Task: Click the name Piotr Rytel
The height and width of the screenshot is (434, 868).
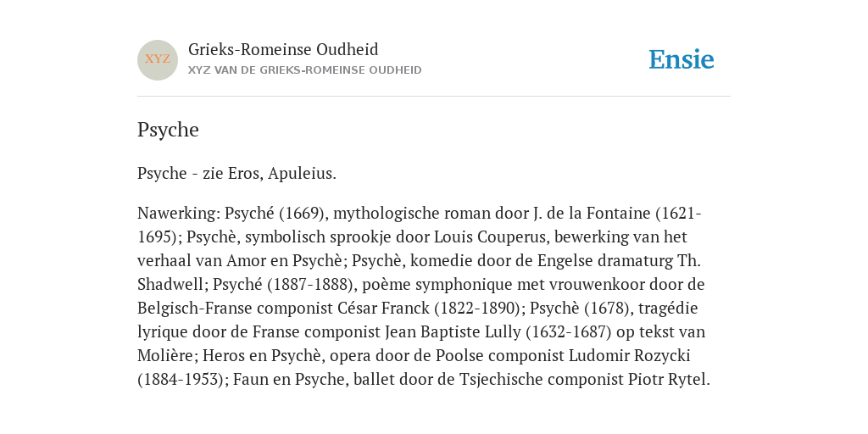Action: click(x=668, y=379)
